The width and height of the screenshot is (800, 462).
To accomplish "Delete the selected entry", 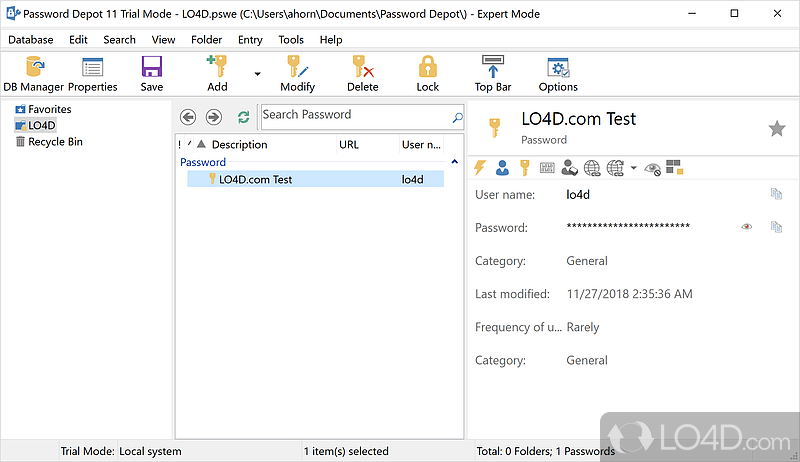I will [363, 74].
